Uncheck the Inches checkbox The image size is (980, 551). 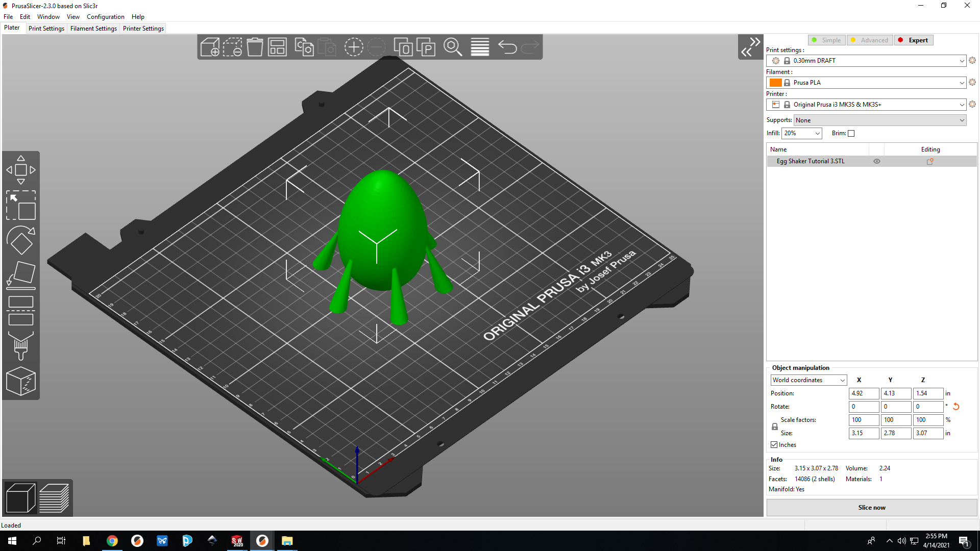point(774,445)
